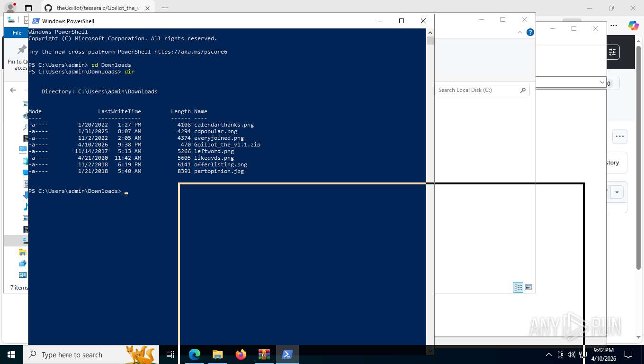Click the File tab in File Explorer
Viewport: 644px width, 364px height.
point(17,33)
